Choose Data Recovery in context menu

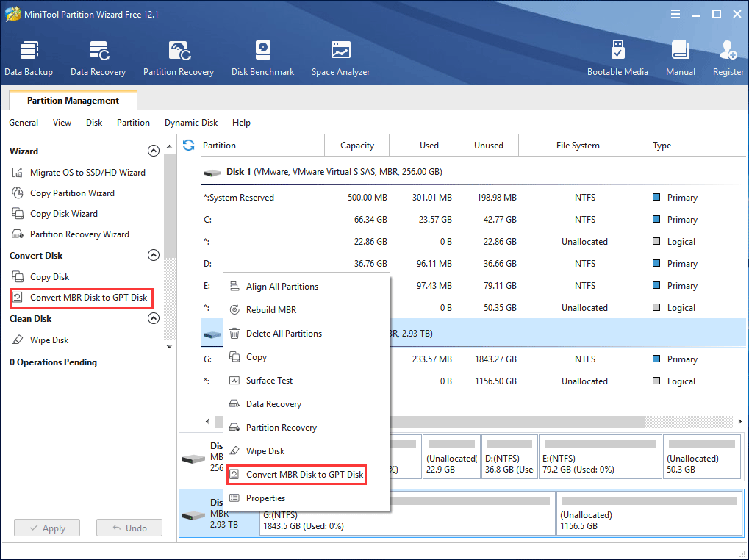pos(308,404)
